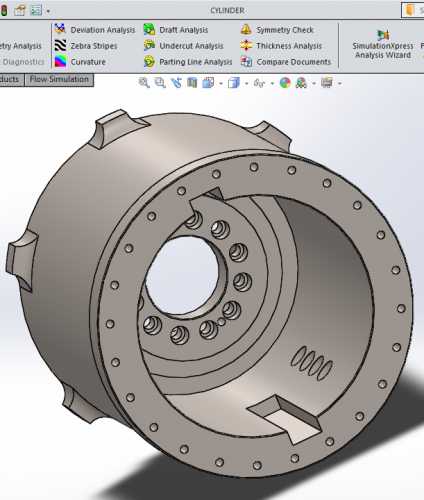Expand Hide/Show Items dropdown arrow

(272, 83)
